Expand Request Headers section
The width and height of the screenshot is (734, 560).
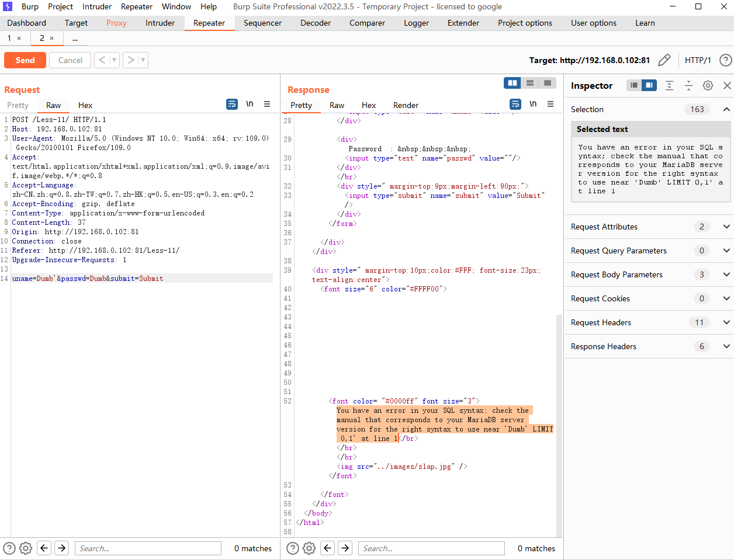click(x=726, y=322)
